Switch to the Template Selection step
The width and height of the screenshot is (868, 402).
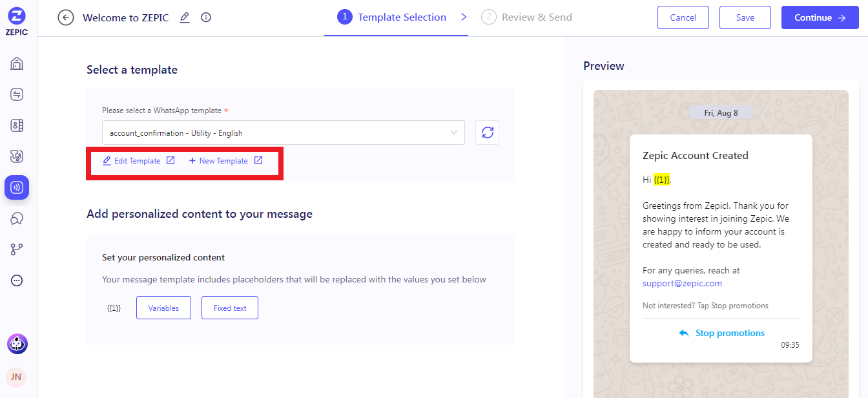(x=392, y=17)
